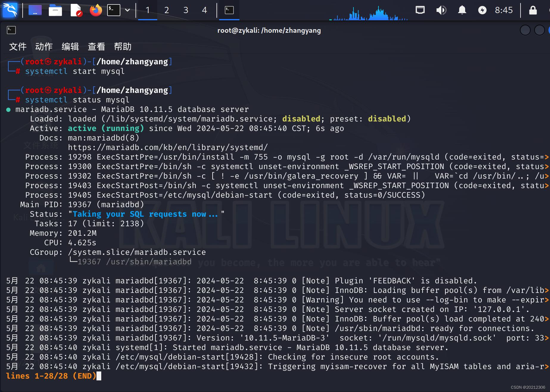Click the volume speaker tray icon
This screenshot has height=392, width=550.
pyautogui.click(x=441, y=10)
